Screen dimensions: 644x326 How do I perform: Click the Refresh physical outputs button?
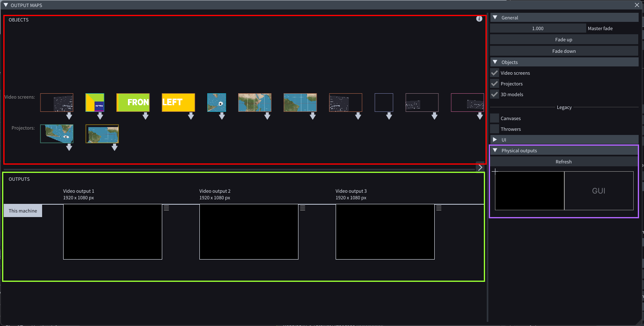pos(563,162)
